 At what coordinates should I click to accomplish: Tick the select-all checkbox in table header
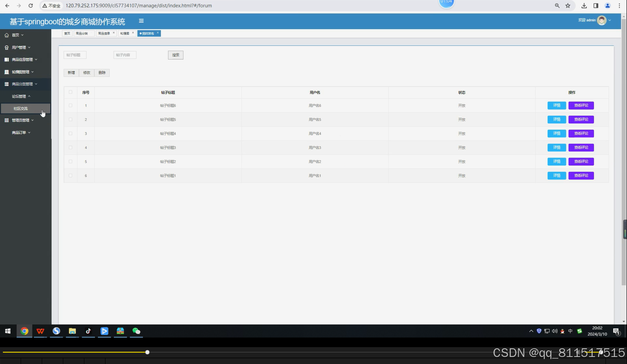(x=70, y=92)
